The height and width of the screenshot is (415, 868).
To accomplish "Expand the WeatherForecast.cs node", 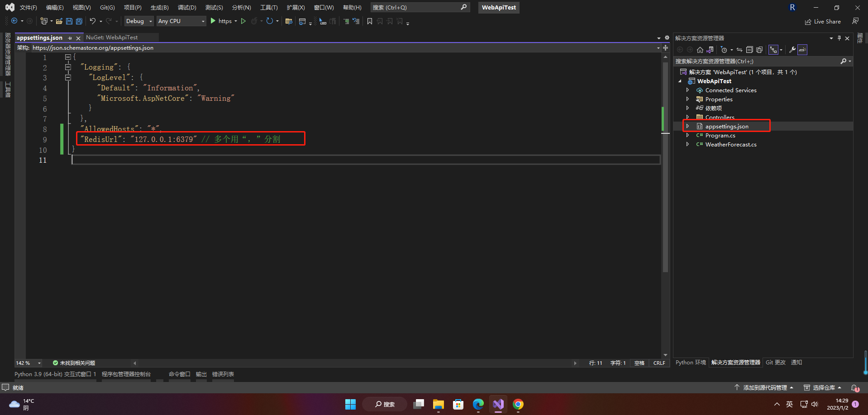I will (687, 144).
